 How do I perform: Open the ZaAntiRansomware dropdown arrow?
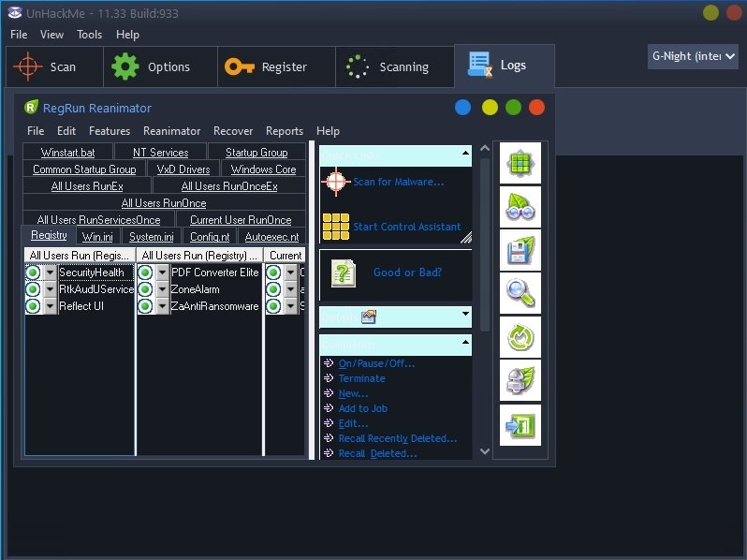tap(163, 306)
